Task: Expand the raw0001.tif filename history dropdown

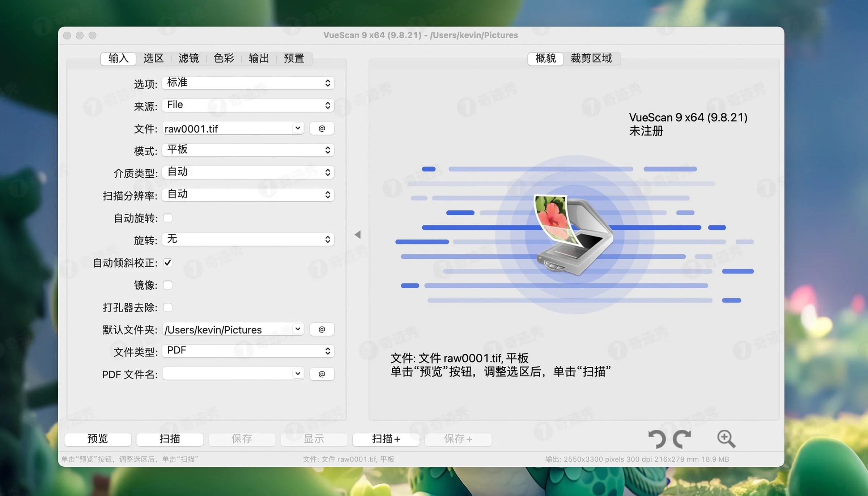Action: (297, 128)
